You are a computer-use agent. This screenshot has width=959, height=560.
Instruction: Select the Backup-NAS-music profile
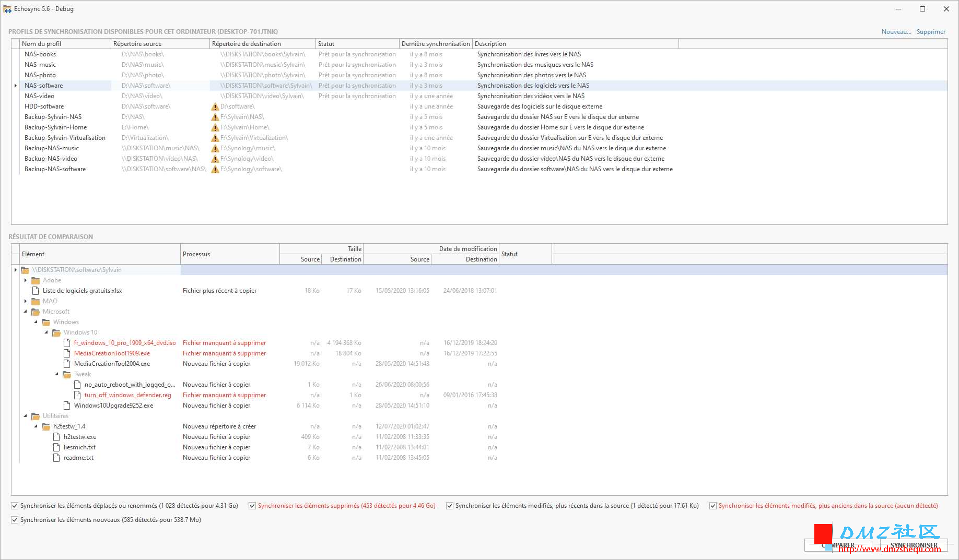point(479,148)
